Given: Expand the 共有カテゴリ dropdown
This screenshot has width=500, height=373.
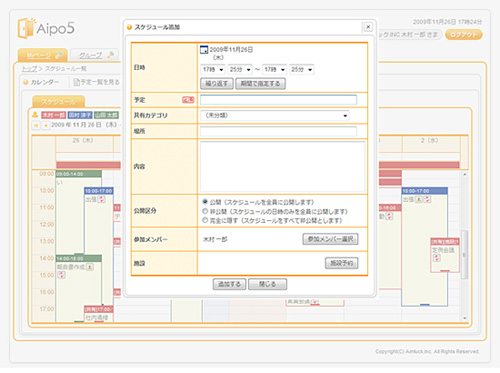Looking at the screenshot, I should (275, 116).
